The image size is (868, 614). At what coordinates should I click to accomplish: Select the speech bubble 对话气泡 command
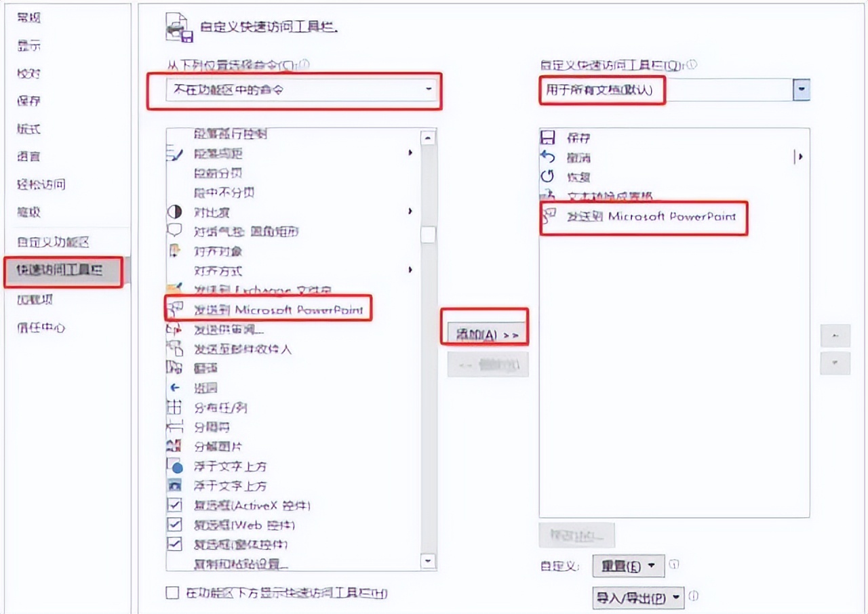(290, 232)
